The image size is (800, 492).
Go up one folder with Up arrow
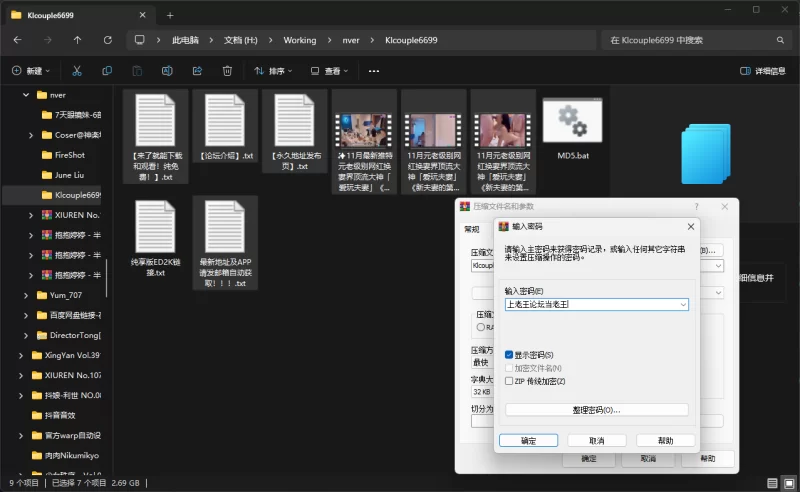click(x=78, y=40)
